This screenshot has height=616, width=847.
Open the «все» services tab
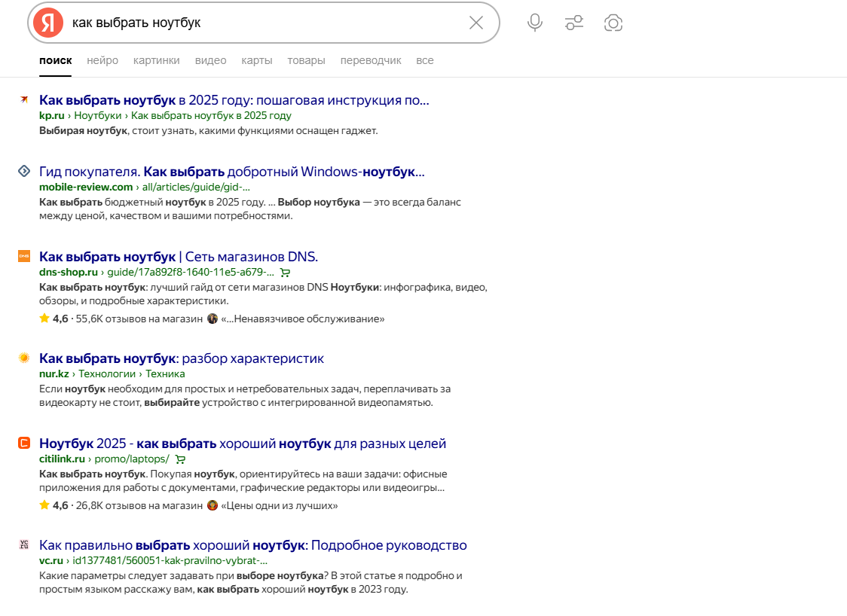424,60
